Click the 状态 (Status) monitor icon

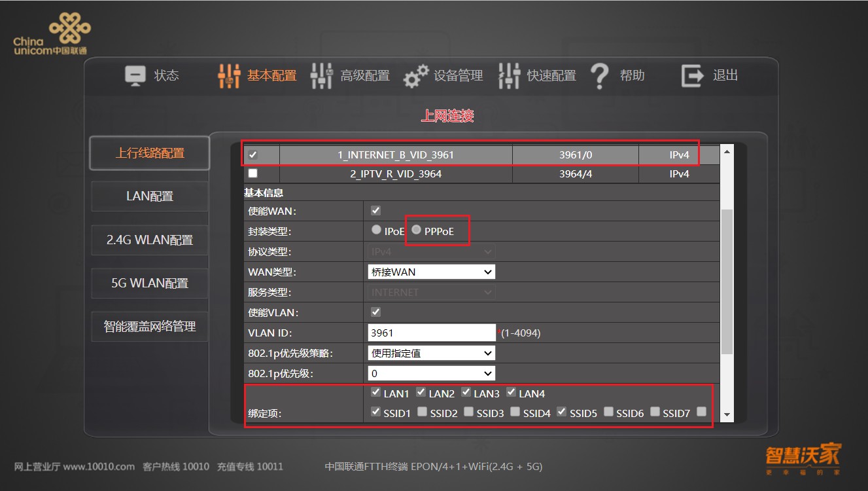[x=135, y=75]
